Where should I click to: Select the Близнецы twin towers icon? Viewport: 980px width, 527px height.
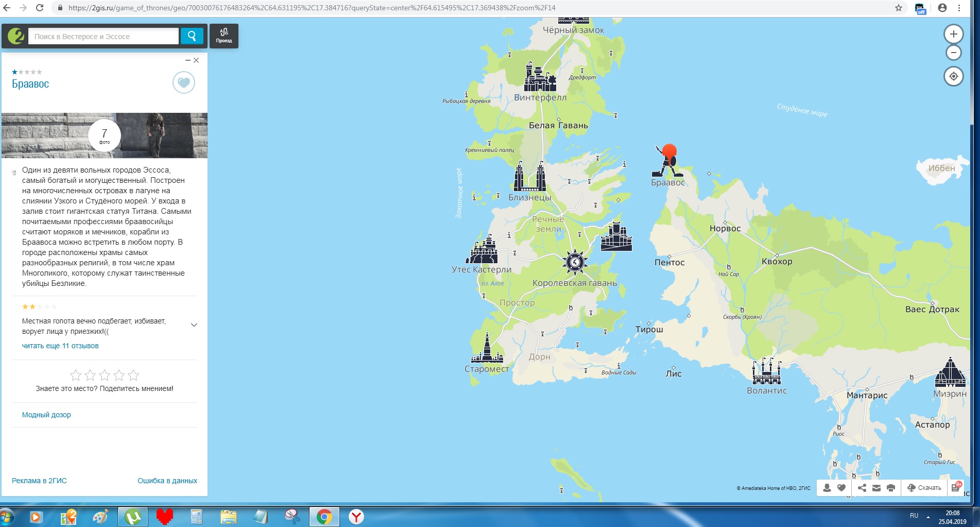tap(530, 176)
